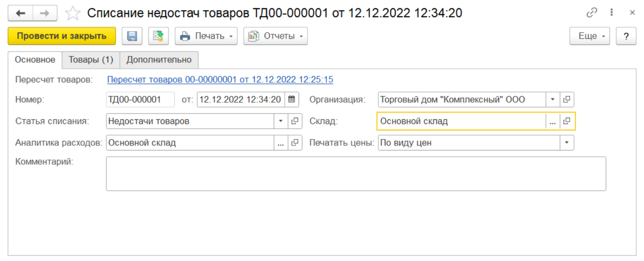This screenshot has height=261, width=644.
Task: Click the forward navigation arrow
Action: click(x=45, y=14)
